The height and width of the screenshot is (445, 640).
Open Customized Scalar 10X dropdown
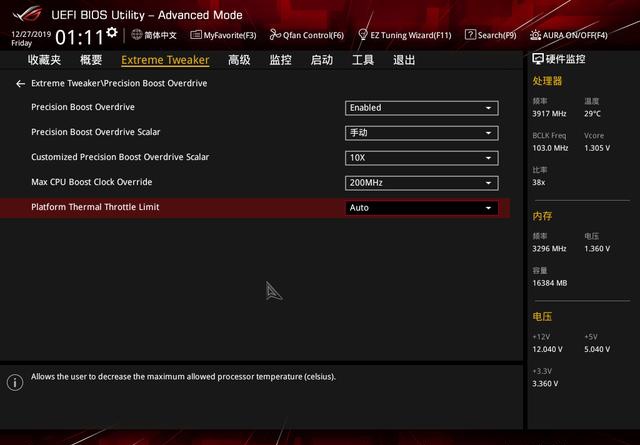coord(422,158)
